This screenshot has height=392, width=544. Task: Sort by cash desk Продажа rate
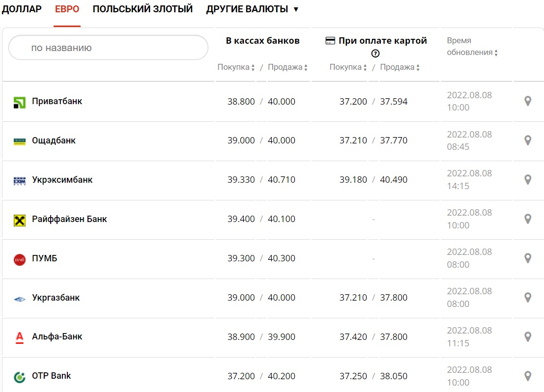click(x=287, y=67)
